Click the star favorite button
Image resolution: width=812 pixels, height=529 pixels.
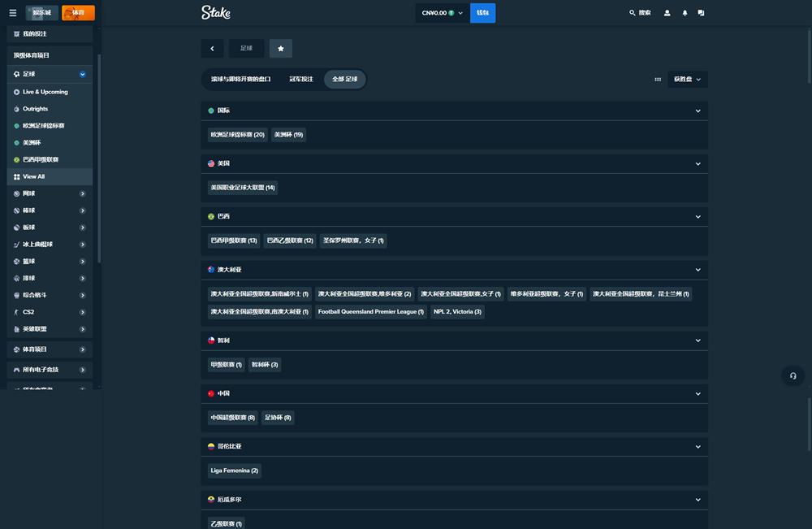pos(281,48)
